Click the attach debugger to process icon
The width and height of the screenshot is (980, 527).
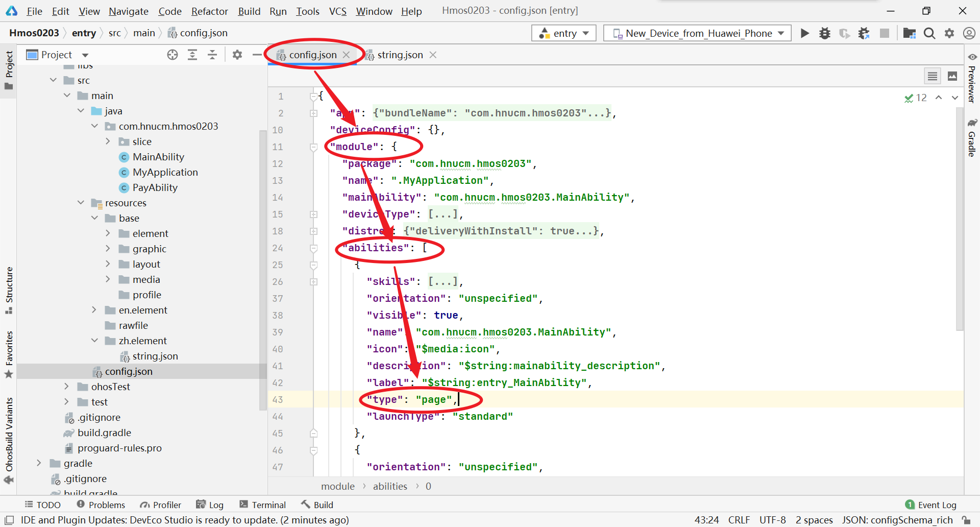864,33
